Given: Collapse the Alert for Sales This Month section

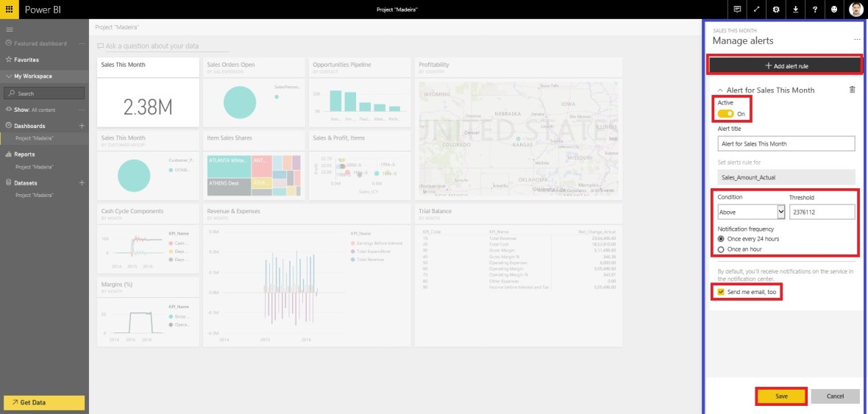Looking at the screenshot, I should [x=720, y=90].
